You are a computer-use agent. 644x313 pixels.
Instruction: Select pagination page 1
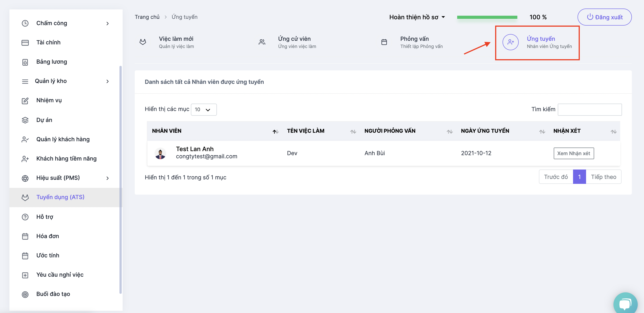[579, 177]
